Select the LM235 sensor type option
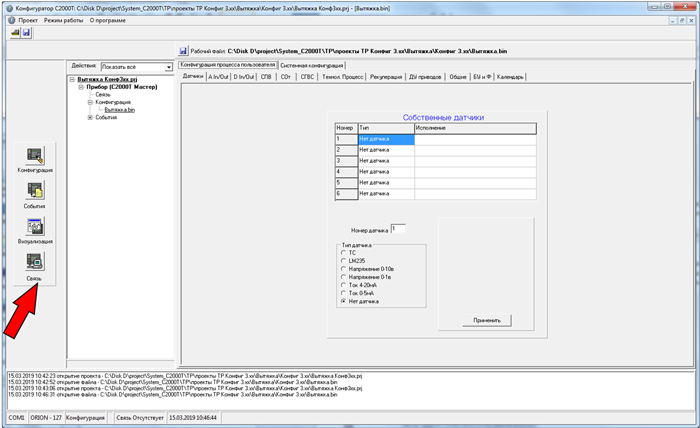700x428 pixels. click(x=344, y=260)
